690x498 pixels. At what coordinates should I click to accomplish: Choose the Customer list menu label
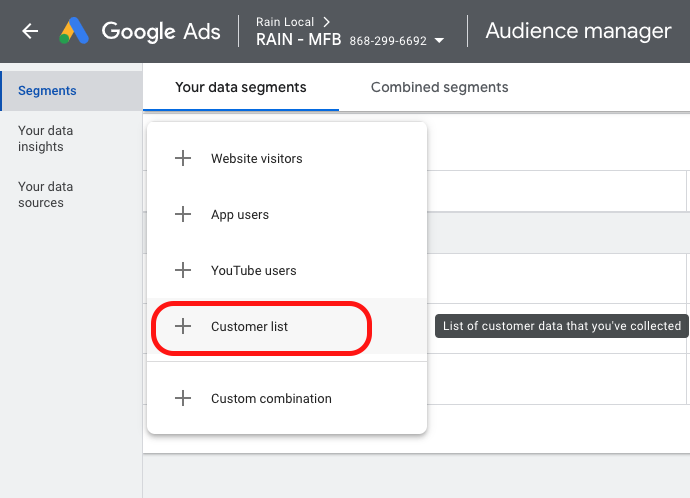click(249, 326)
